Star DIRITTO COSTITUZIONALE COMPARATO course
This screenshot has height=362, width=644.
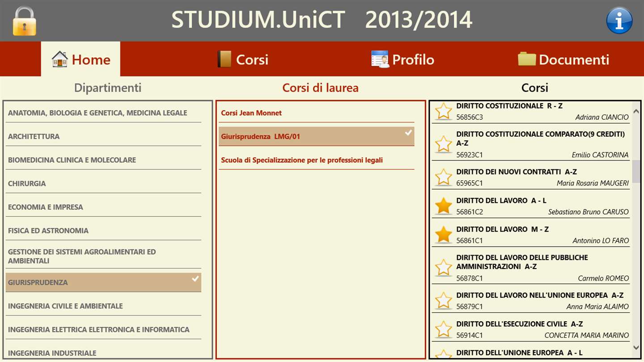(x=444, y=144)
